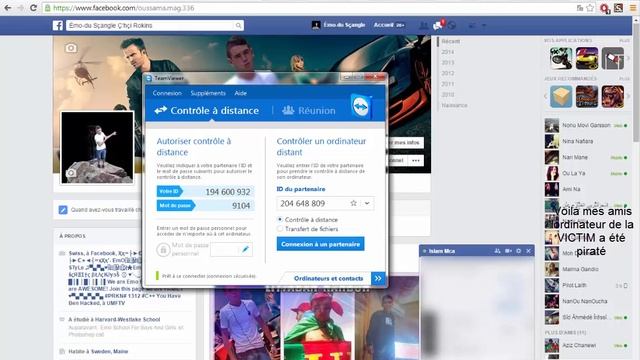Click the Votre ID value 194 600 932
The height and width of the screenshot is (360, 640).
point(228,192)
